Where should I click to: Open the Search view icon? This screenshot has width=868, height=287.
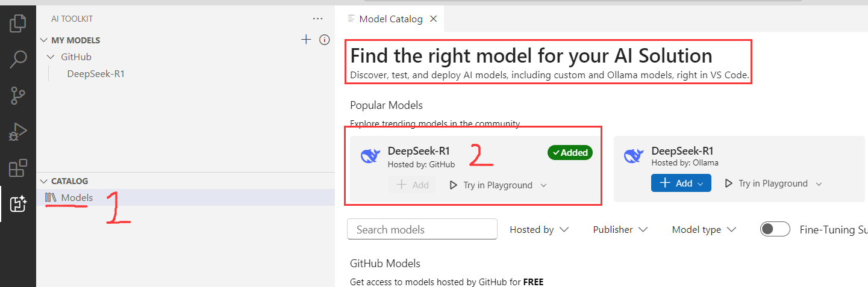pos(18,59)
